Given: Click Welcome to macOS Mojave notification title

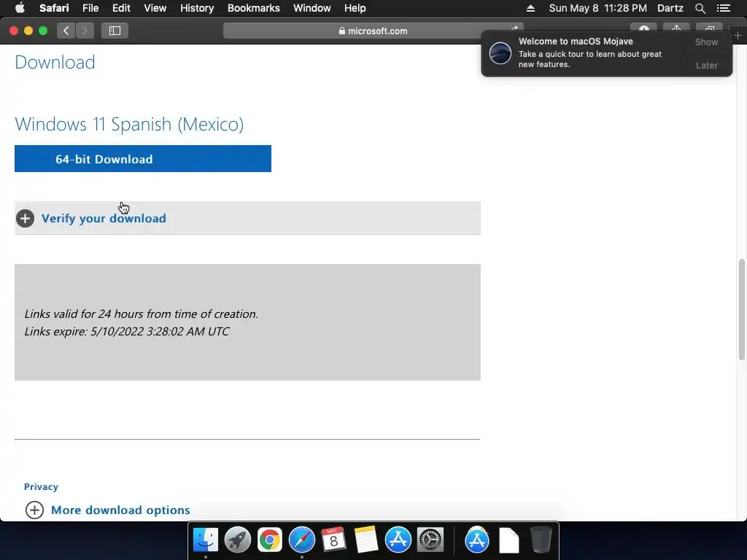Looking at the screenshot, I should point(576,42).
